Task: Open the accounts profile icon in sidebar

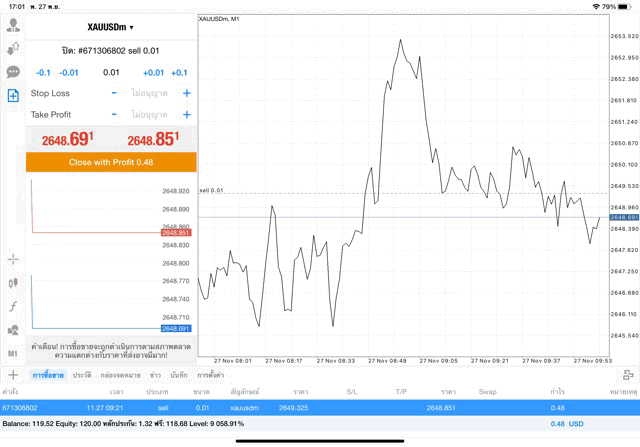Action: click(x=13, y=25)
